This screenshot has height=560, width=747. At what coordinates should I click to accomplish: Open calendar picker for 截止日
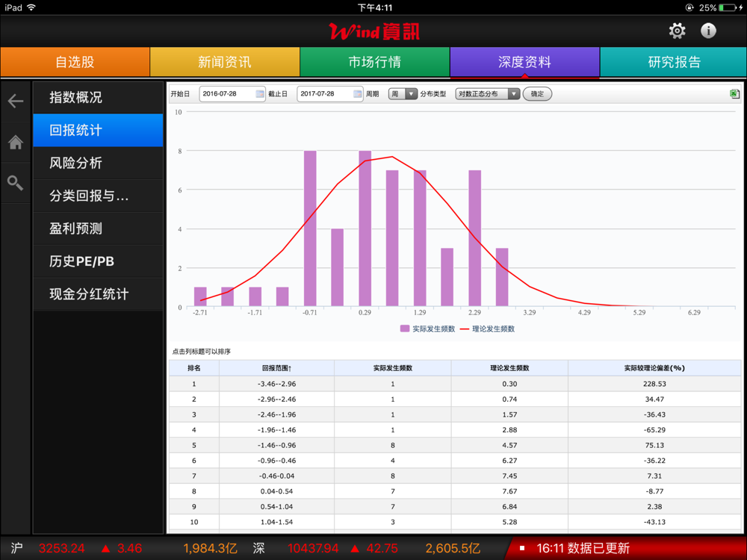357,94
